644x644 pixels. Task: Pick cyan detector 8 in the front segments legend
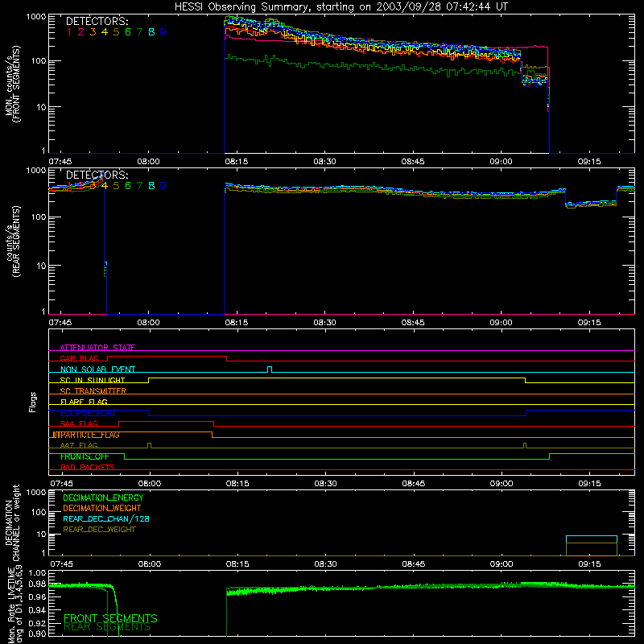(x=151, y=32)
